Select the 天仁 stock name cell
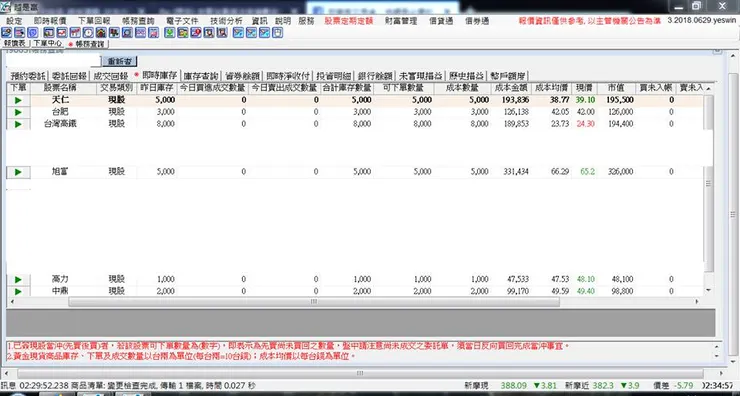 63,100
